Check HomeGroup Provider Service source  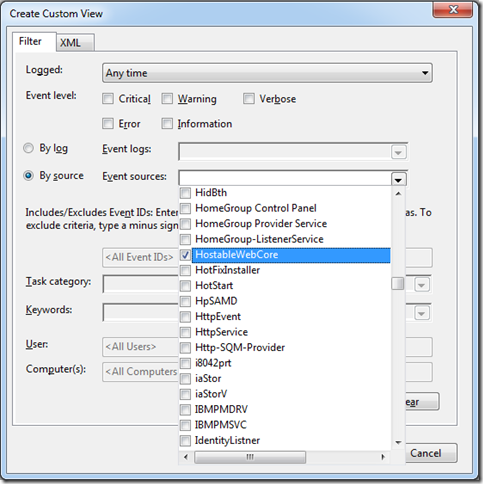(185, 224)
